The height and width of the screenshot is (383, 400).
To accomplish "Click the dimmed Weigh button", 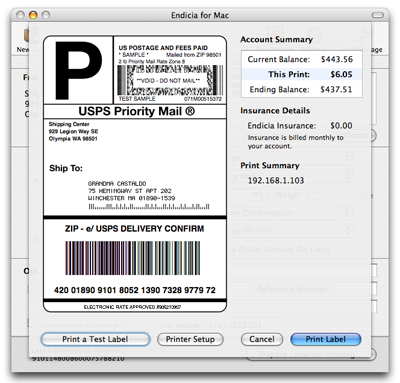I will point(288,195).
